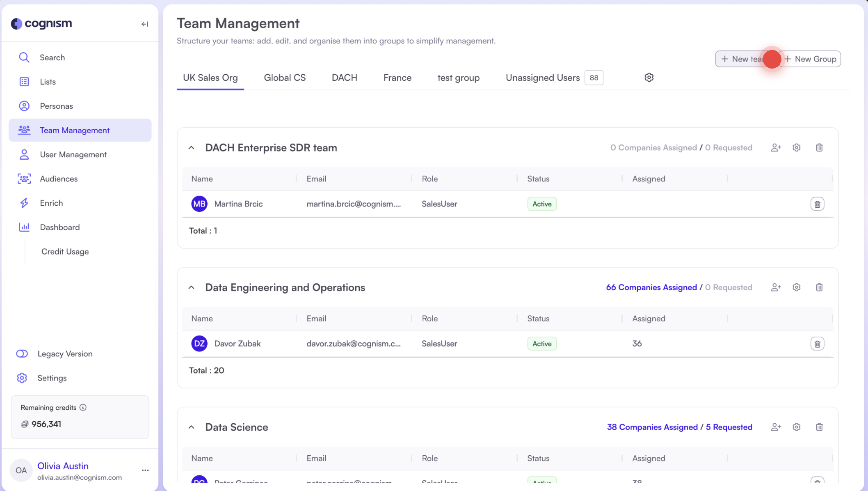Open settings gear for DACH Enterprise SDR team

click(797, 147)
